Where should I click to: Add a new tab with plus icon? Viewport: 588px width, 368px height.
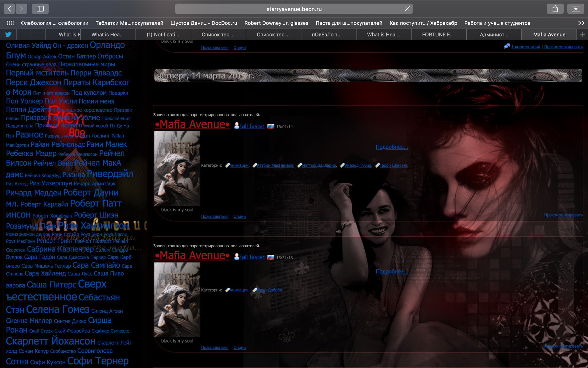582,34
